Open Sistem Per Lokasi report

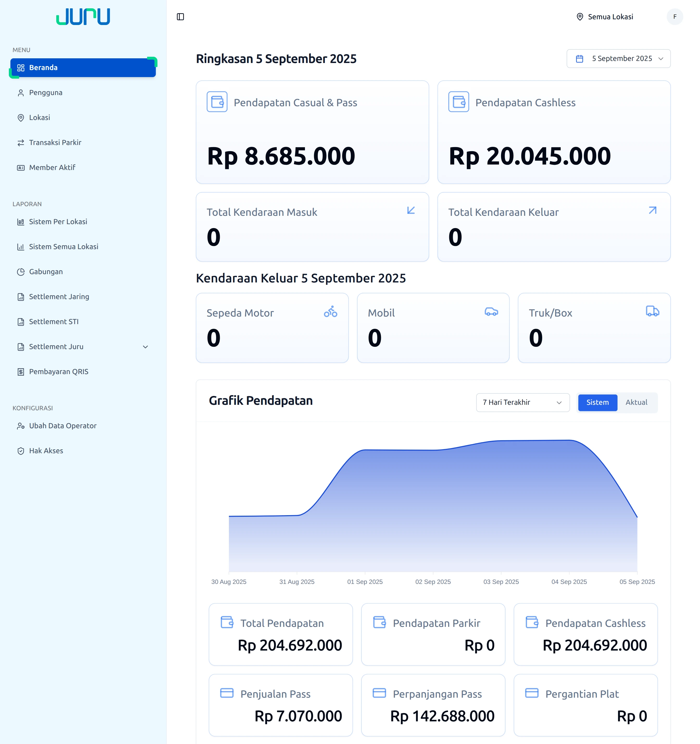pyautogui.click(x=83, y=222)
